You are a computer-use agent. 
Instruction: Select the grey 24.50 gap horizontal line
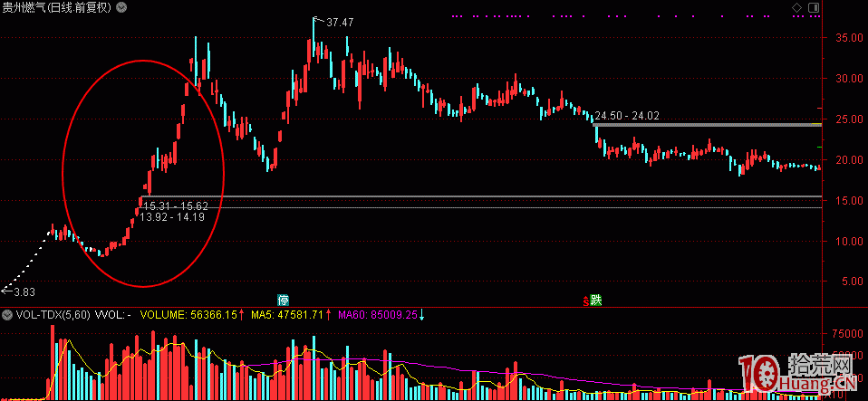[707, 124]
